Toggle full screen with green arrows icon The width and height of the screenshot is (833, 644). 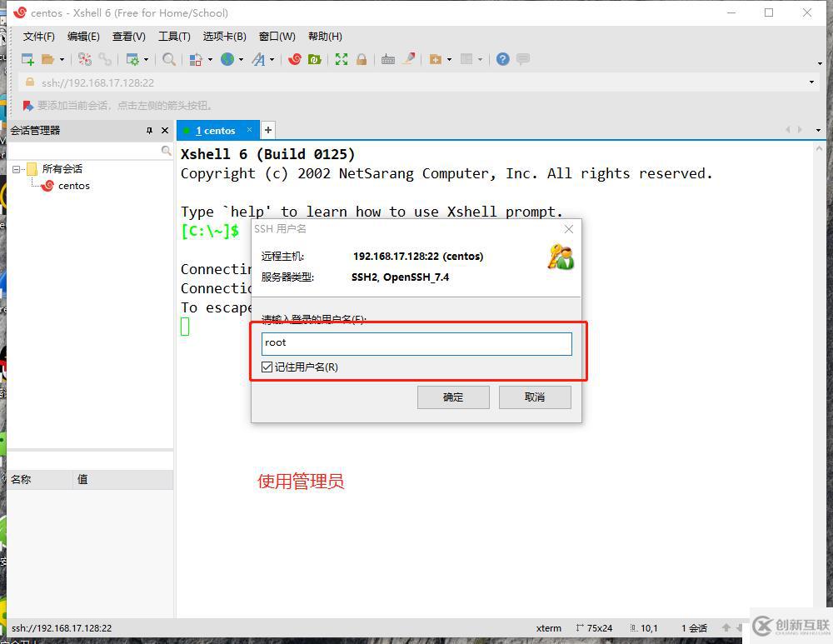tap(341, 59)
